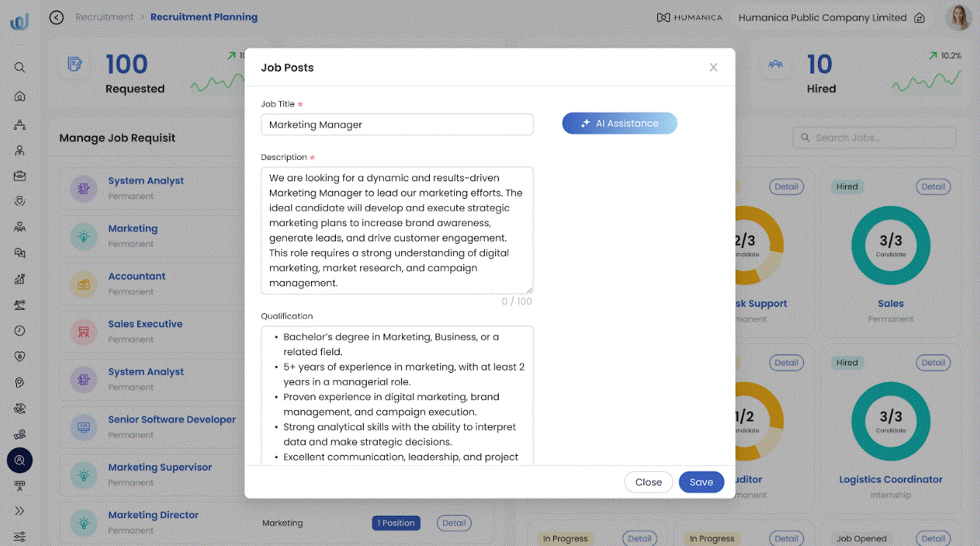980x546 pixels.
Task: Click the Recruitment Planning breadcrumb
Action: tap(204, 16)
